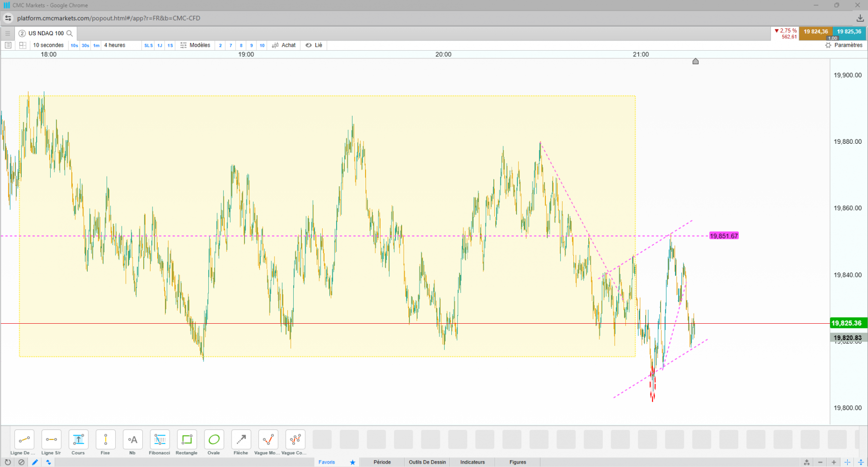Select the Ovale shape tool
This screenshot has width=868, height=467.
[214, 440]
